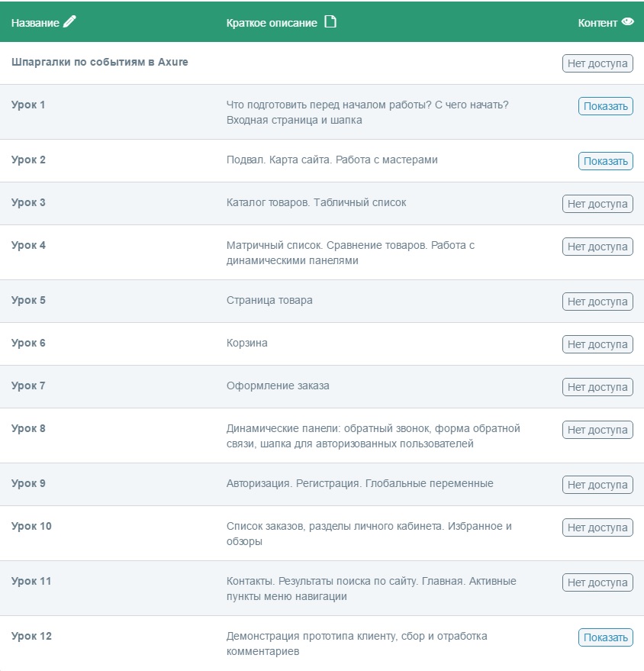Click Нет доступа for Шпаргалки по событиям
644x671 pixels.
597,63
